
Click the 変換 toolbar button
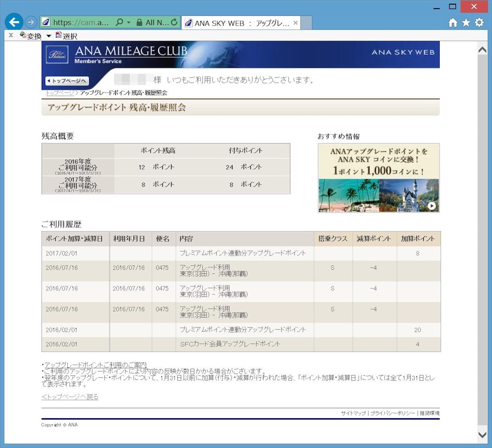[x=30, y=36]
